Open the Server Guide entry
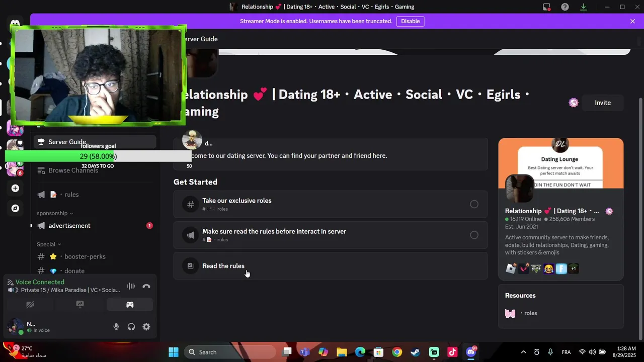This screenshot has height=362, width=644. point(95,142)
